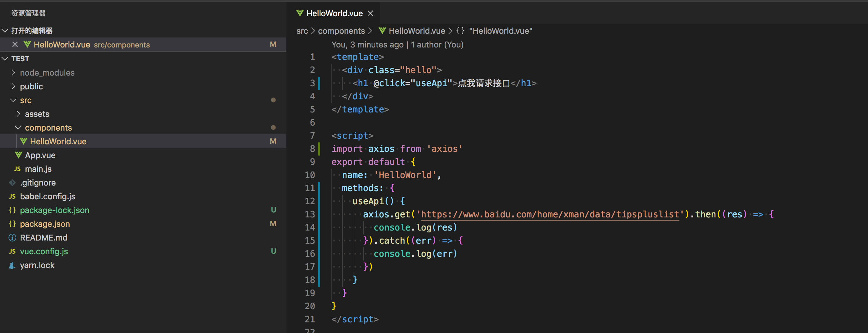868x333 pixels.
Task: Click the U status badge on package-lock.json
Action: [x=273, y=210]
